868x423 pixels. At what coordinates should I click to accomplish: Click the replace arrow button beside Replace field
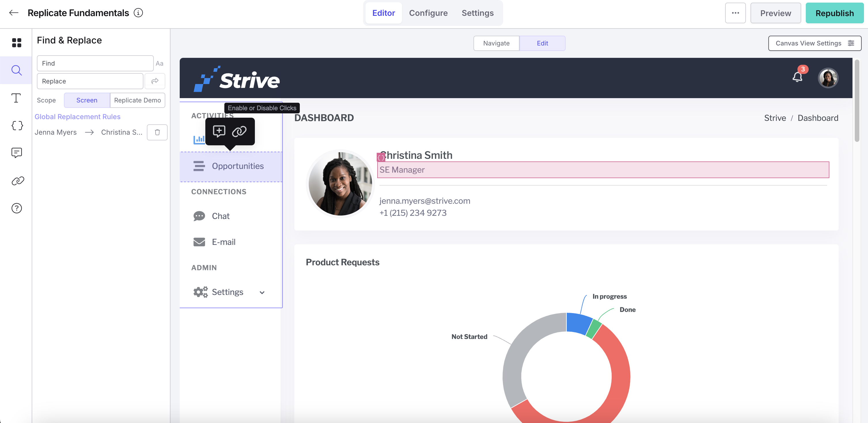coord(155,81)
